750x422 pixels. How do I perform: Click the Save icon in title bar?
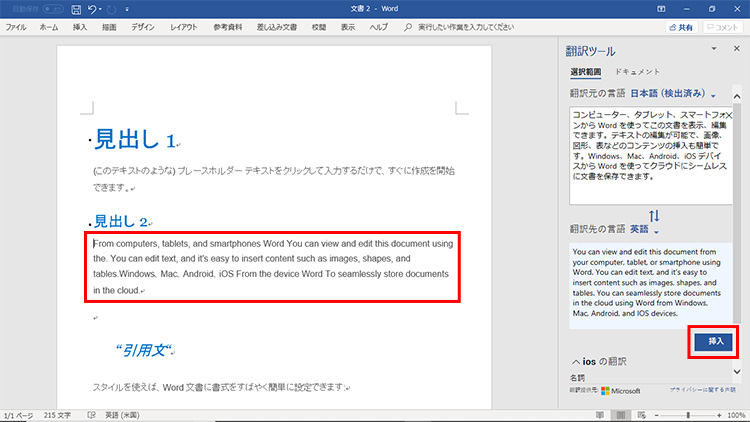coord(75,9)
